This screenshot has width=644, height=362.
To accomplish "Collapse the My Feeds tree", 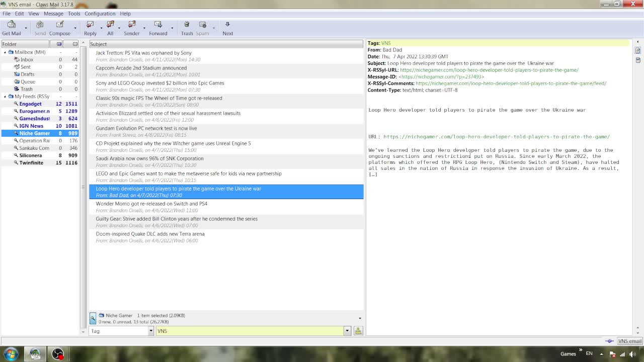I will click(x=5, y=97).
